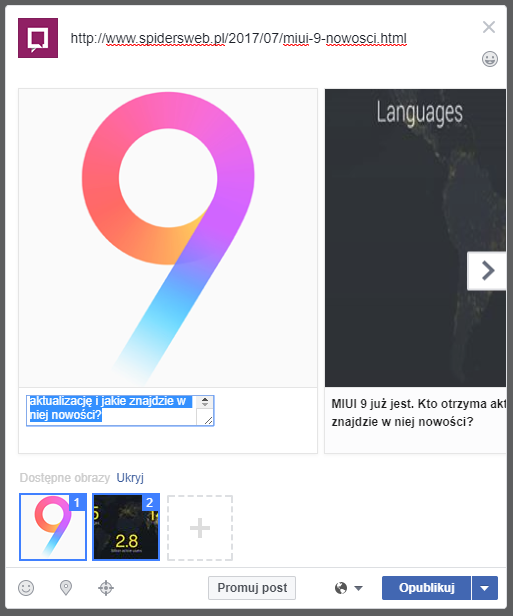This screenshot has width=513, height=616.
Task: Click the MIUI 9 logo preview image
Action: point(168,238)
